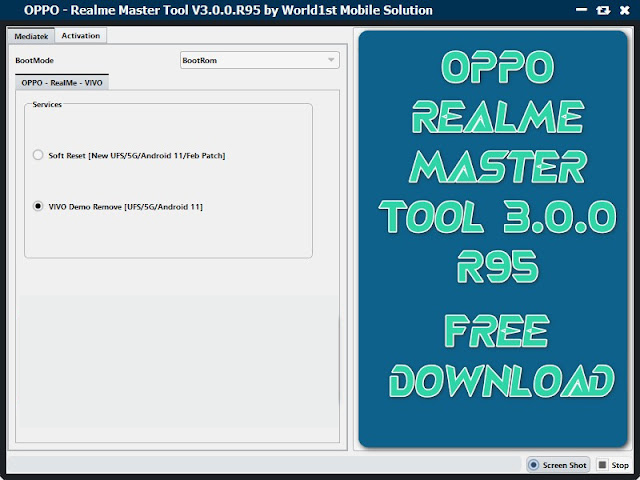Minimize the Master Tool window

point(581,10)
